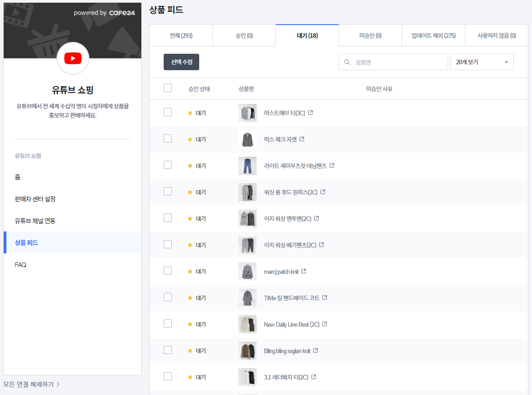Screen dimensions: 532x395
Task: Open 유튜브 채널 연동 in sidebar
Action: tap(72, 221)
